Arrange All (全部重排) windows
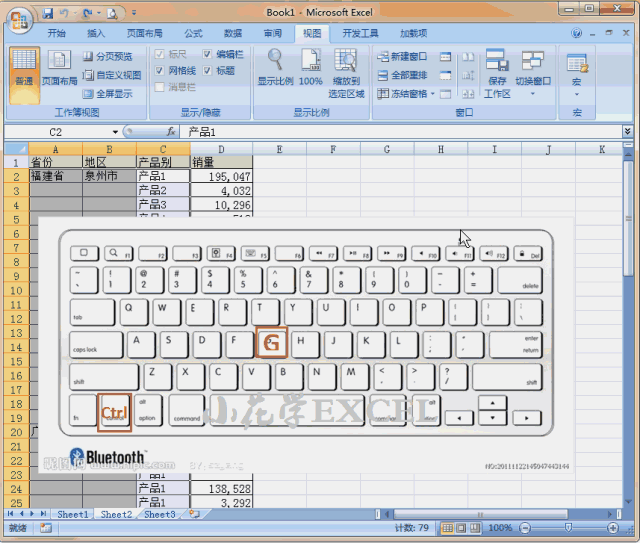The width and height of the screenshot is (640, 543). pyautogui.click(x=402, y=75)
